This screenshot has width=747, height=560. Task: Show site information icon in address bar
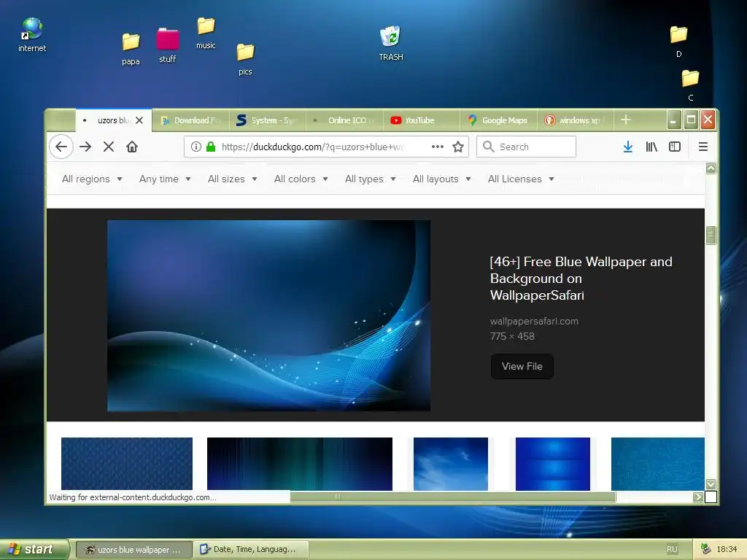coord(196,147)
